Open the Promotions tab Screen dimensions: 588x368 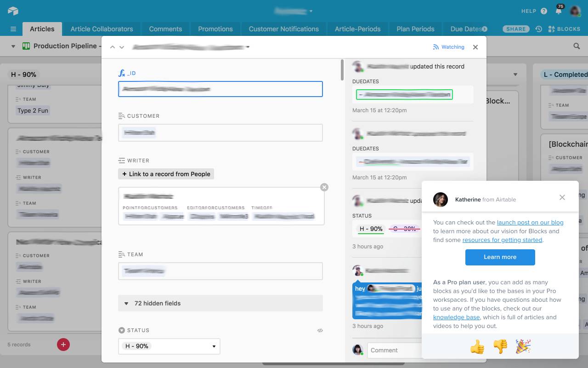tap(215, 29)
